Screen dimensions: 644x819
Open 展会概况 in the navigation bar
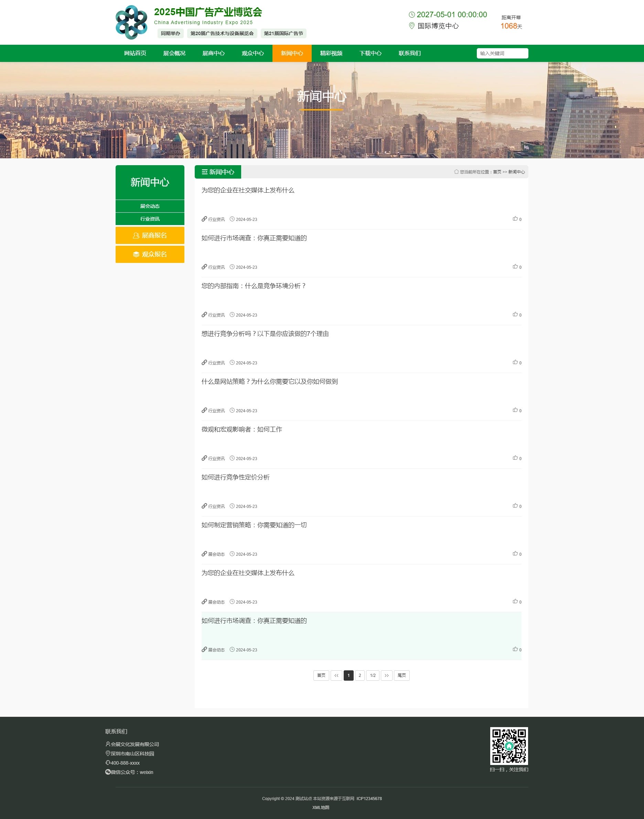pos(174,53)
